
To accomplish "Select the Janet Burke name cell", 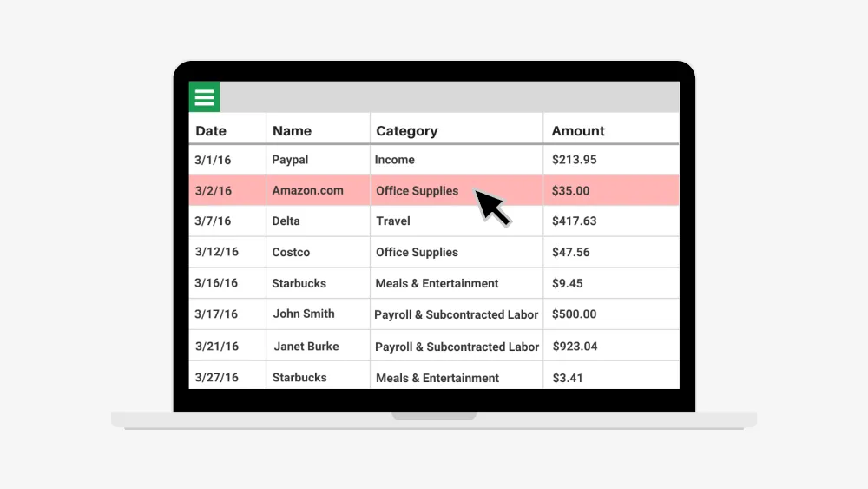I will click(306, 347).
